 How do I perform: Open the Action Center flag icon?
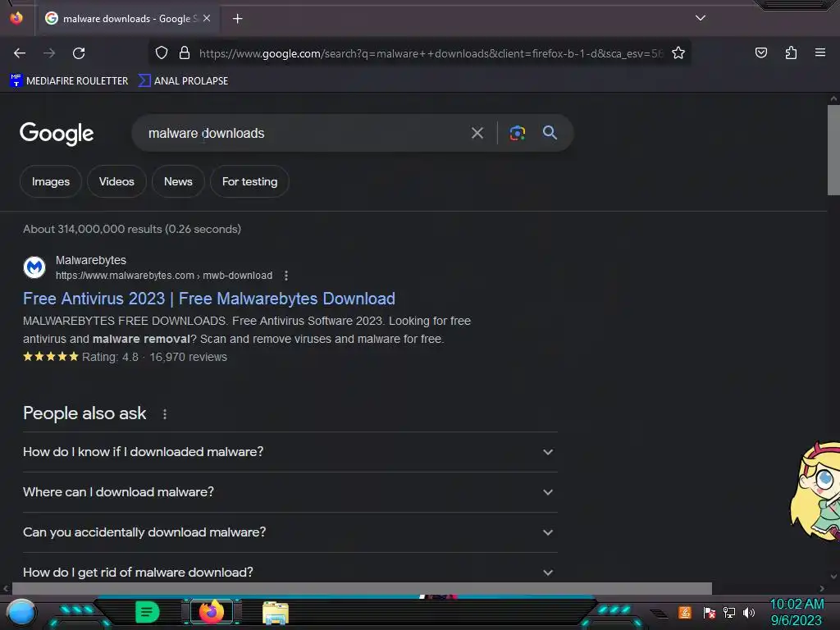click(x=710, y=612)
